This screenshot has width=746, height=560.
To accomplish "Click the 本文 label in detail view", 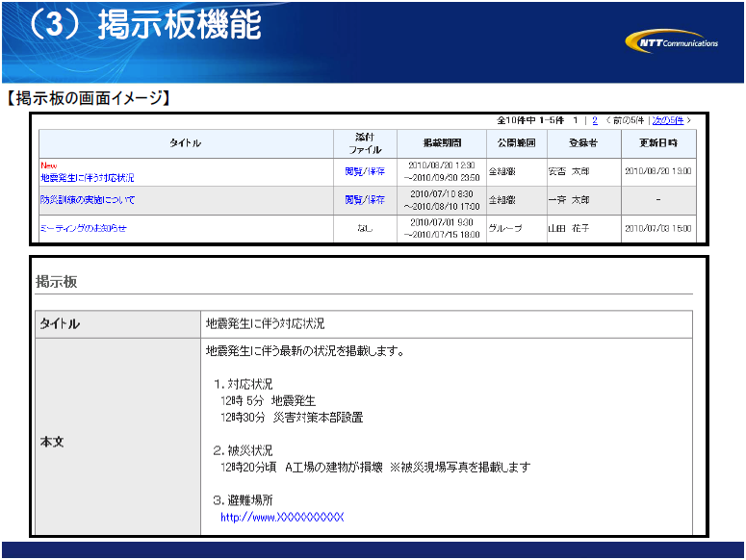I will (51, 442).
